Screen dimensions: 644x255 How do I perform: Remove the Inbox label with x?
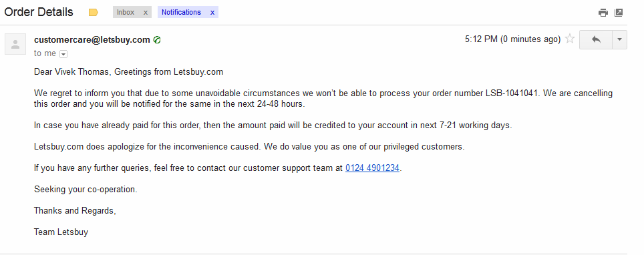click(146, 12)
